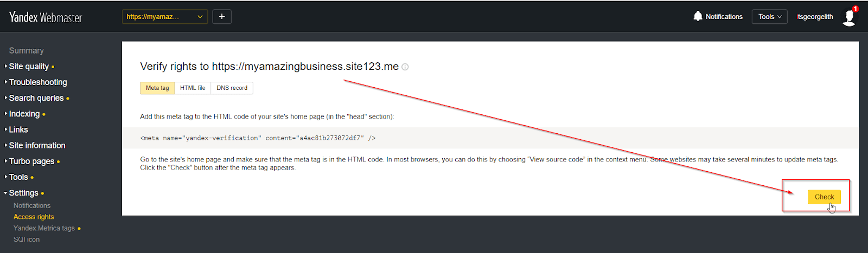Collapse the Settings section

point(23,193)
